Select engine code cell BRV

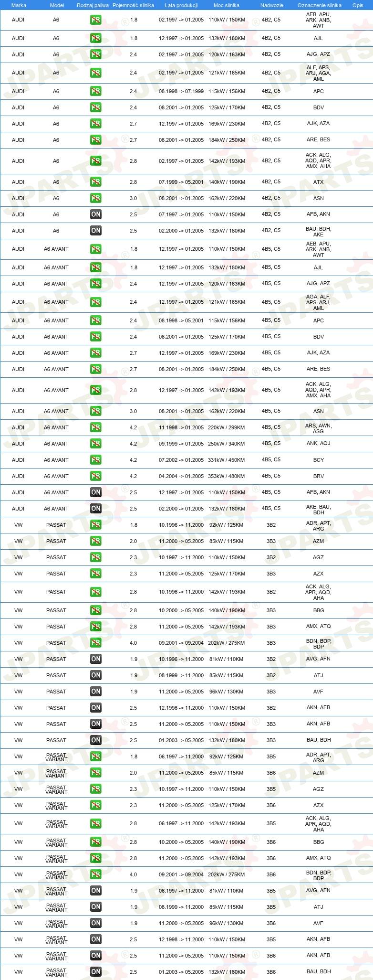pyautogui.click(x=319, y=476)
